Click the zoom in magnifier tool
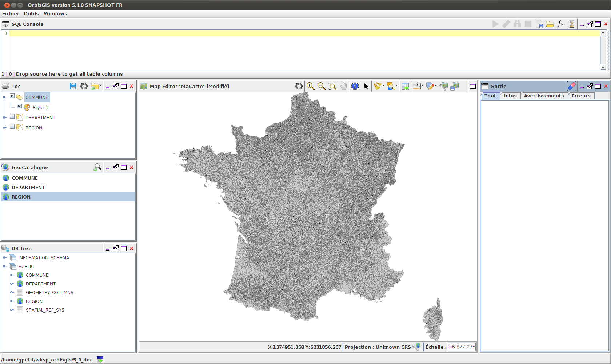 tap(310, 86)
